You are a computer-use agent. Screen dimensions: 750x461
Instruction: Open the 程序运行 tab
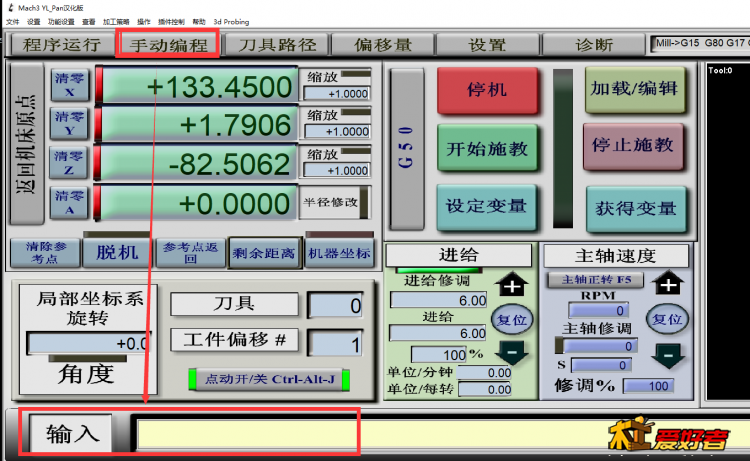point(62,45)
